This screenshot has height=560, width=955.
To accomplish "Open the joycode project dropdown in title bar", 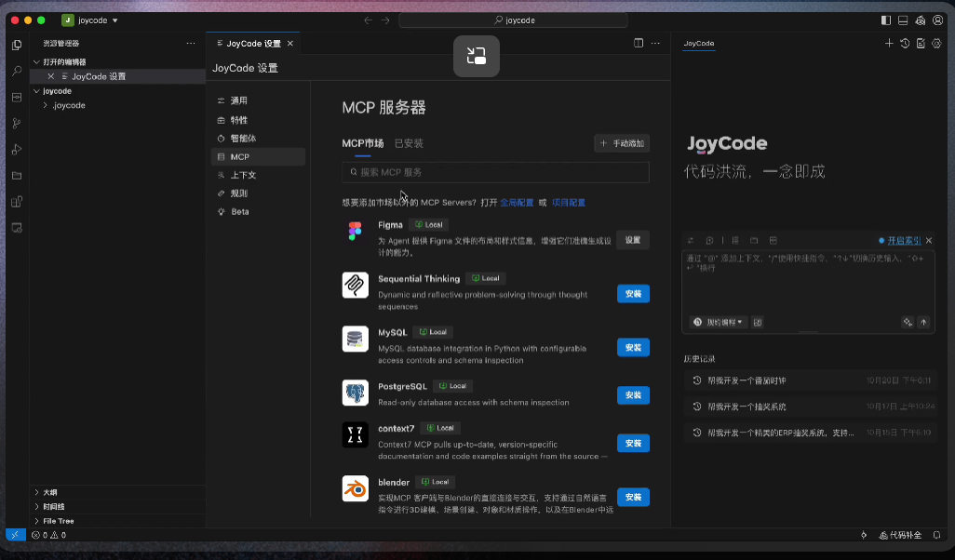I will point(90,20).
